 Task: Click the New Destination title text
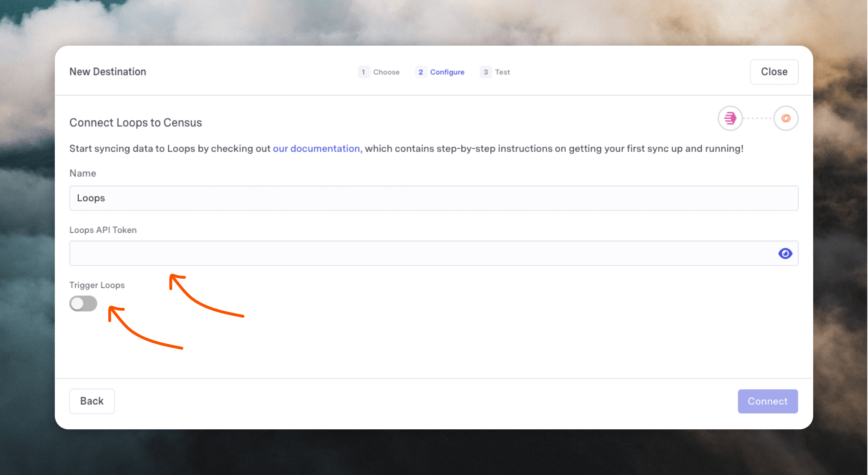108,72
